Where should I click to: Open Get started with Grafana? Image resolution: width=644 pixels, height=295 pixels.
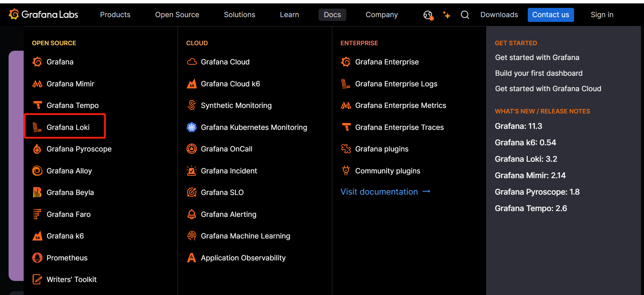click(537, 58)
